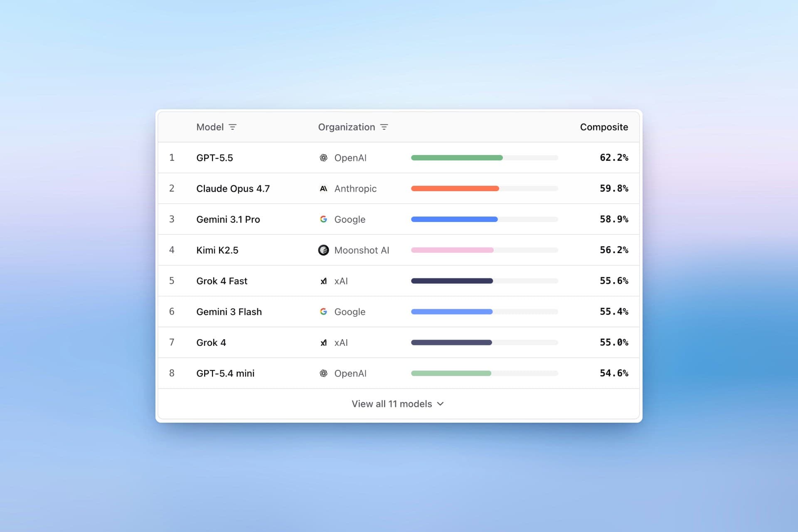Click Google text in Gemini 3 Flash row
Screen dimensions: 798x532
tap(350, 312)
